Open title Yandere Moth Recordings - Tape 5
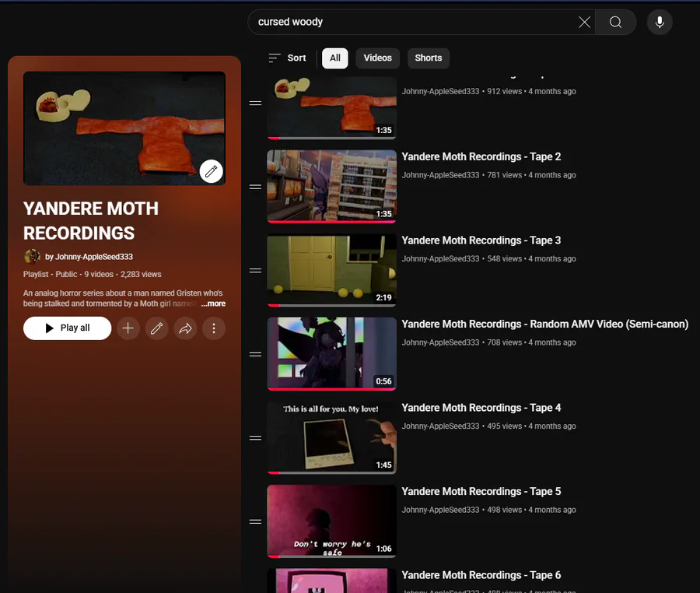Viewport: 700px width, 593px height. pos(481,492)
